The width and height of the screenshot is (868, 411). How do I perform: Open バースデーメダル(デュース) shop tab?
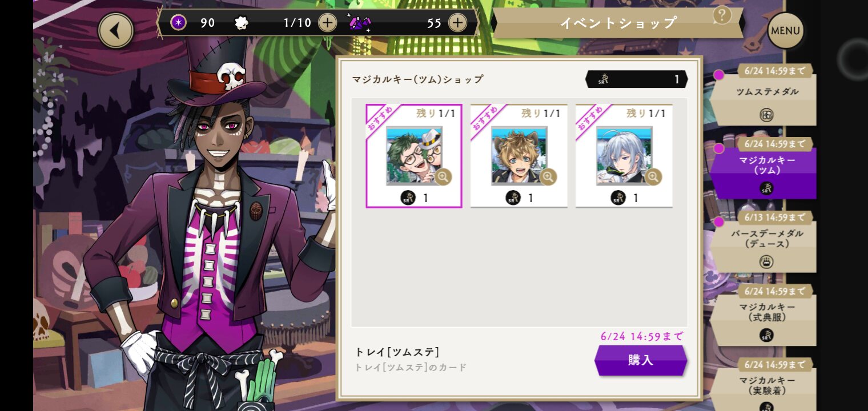763,242
